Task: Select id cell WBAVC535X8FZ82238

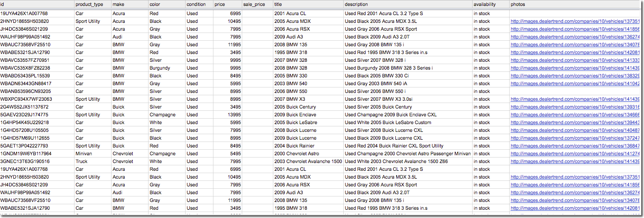Action: [37, 68]
